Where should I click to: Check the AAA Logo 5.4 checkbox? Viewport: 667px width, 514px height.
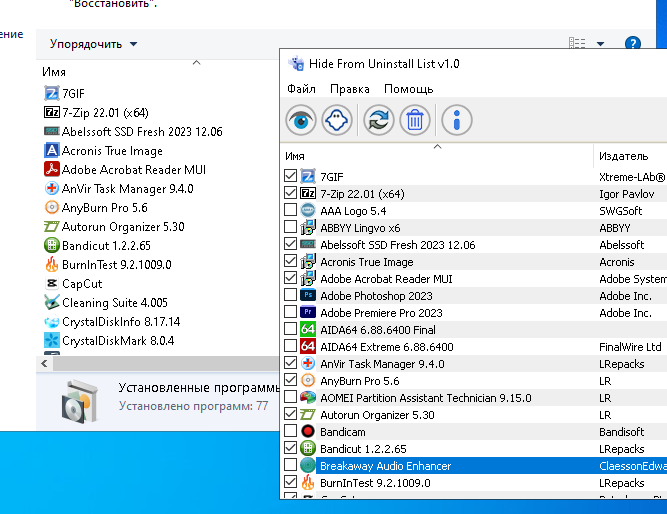pyautogui.click(x=291, y=210)
